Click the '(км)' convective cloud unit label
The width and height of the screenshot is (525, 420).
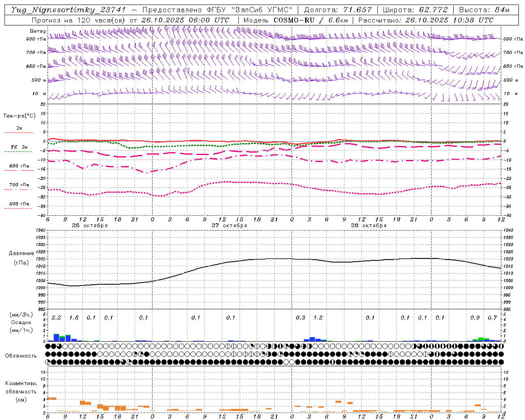click(x=21, y=399)
